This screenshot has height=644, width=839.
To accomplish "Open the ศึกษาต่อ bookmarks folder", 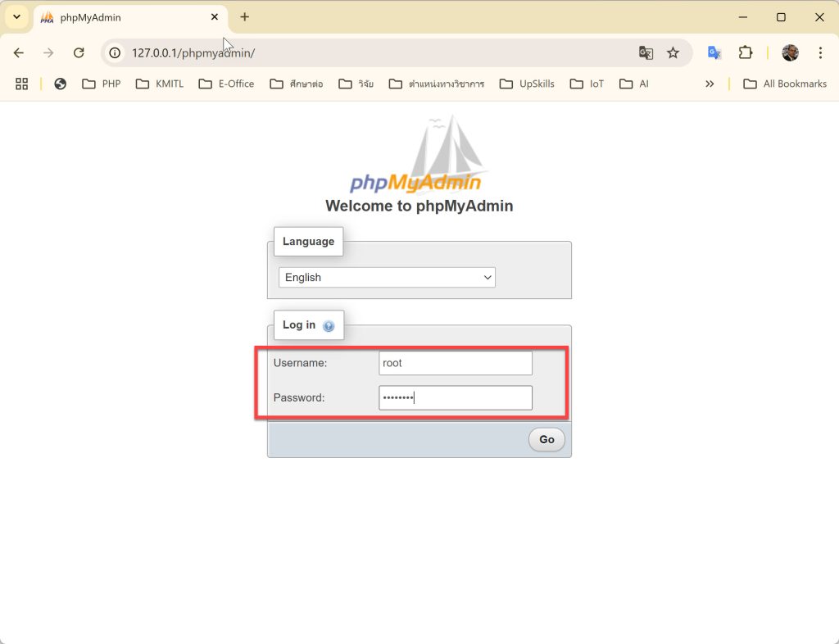I will pos(297,84).
